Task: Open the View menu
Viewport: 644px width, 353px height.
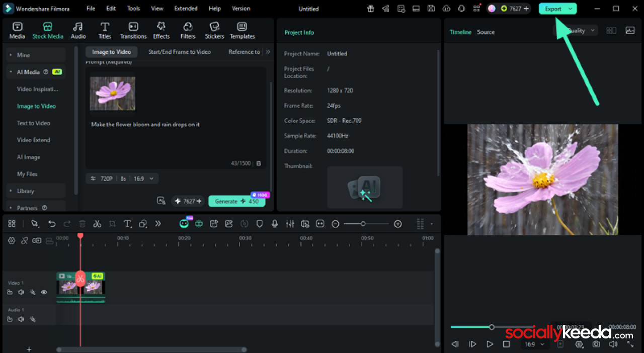Action: (157, 9)
